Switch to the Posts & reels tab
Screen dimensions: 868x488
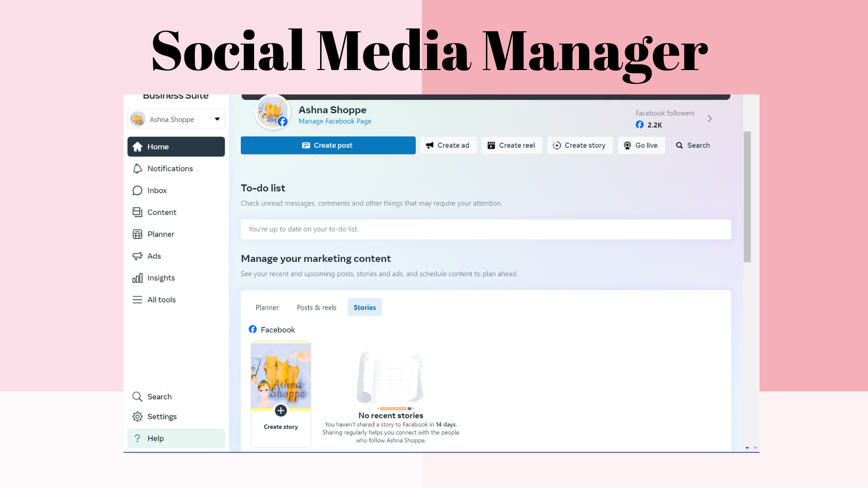point(316,308)
